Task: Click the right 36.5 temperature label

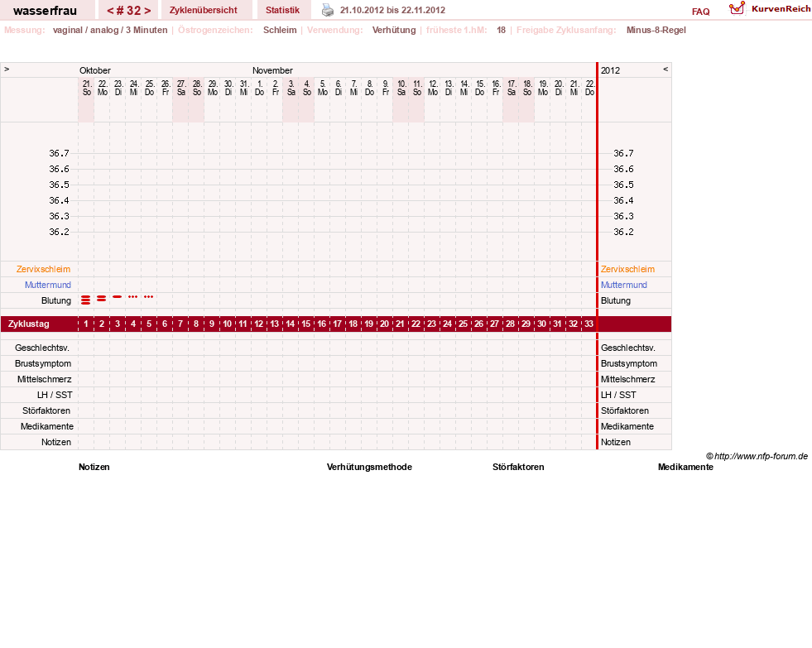Action: [623, 185]
